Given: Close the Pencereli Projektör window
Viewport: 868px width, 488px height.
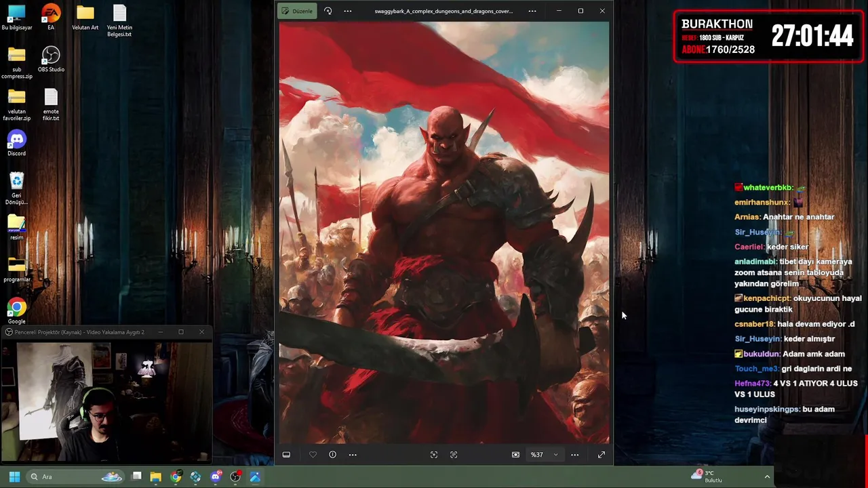Looking at the screenshot, I should click(x=201, y=332).
